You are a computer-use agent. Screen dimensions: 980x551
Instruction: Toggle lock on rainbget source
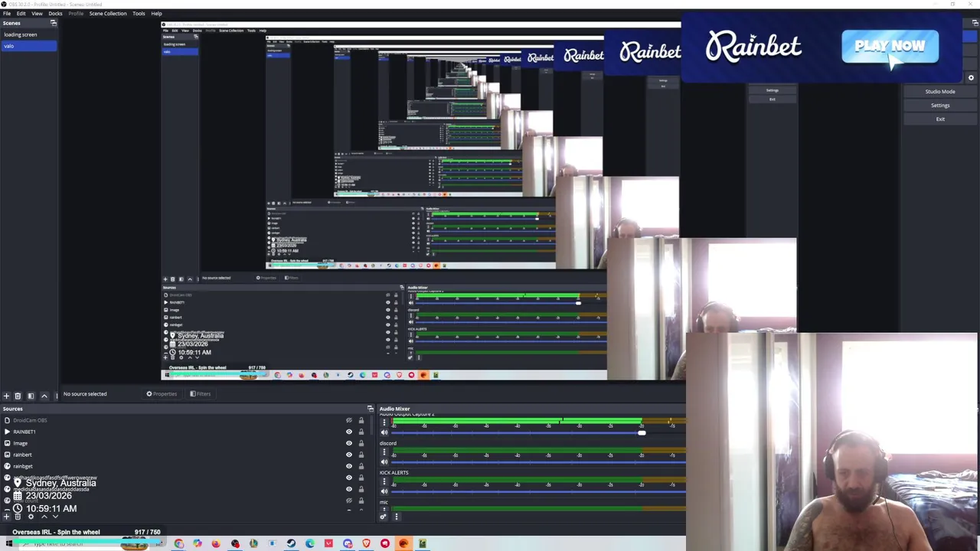tap(361, 466)
